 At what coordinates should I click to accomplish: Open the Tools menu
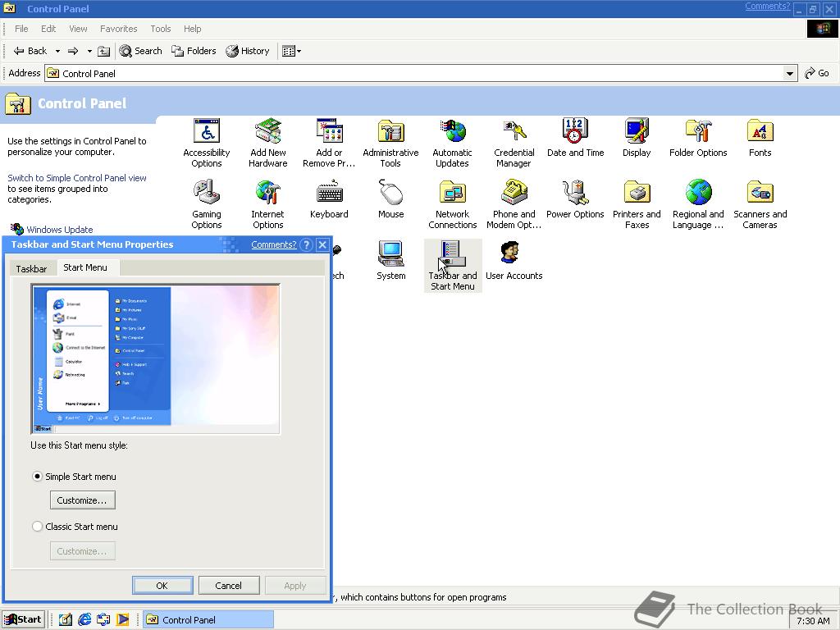160,29
